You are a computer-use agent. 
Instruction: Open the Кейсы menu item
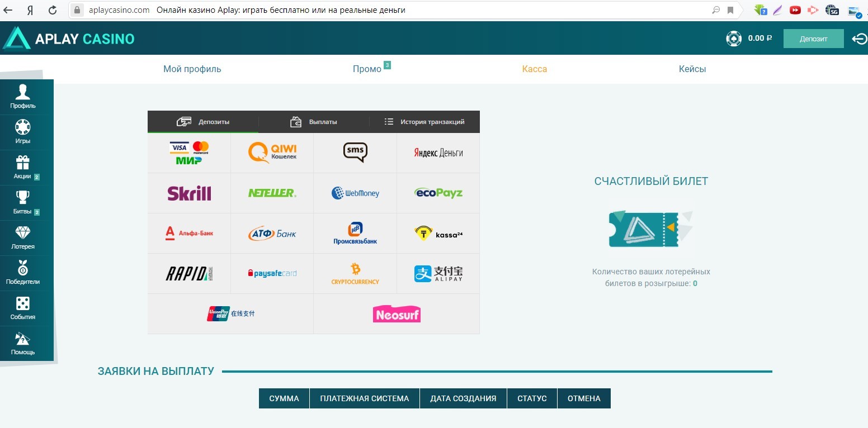tap(692, 69)
